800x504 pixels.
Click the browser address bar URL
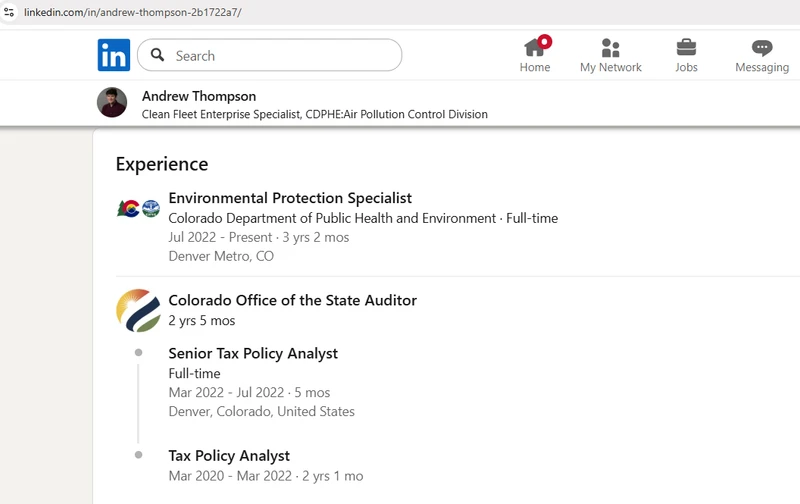tap(132, 12)
